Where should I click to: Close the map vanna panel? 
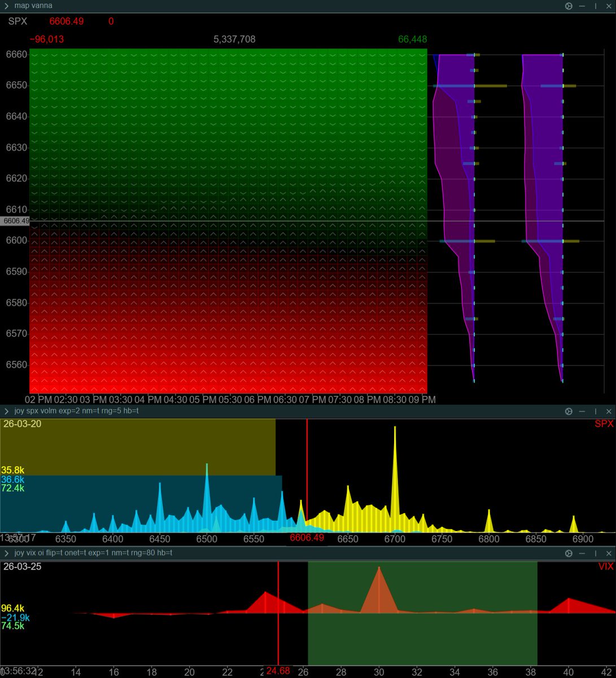point(609,6)
